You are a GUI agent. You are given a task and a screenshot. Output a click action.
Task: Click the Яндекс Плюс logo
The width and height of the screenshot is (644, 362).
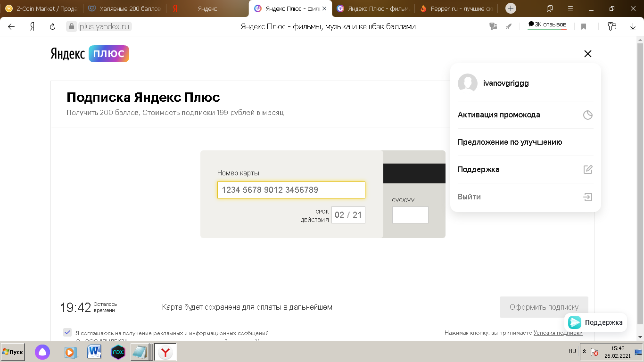click(x=90, y=54)
